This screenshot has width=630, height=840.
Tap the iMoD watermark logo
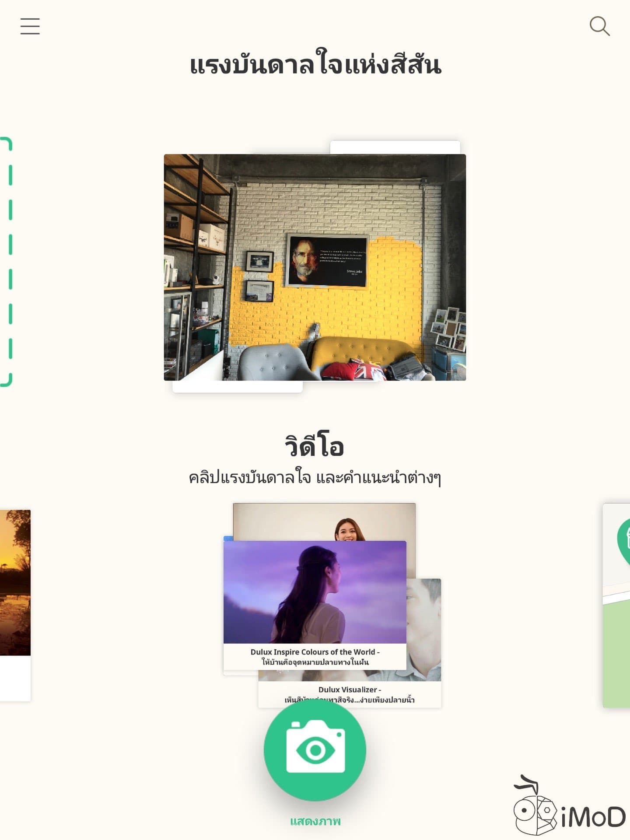[570, 805]
